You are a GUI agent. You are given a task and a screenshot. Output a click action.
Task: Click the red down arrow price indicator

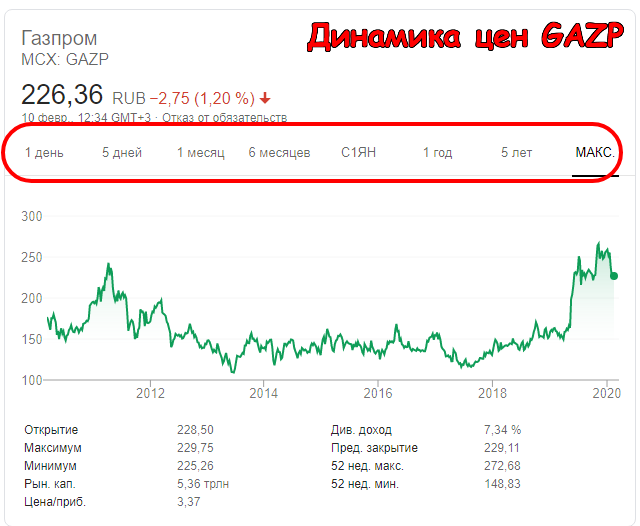pyautogui.click(x=265, y=98)
